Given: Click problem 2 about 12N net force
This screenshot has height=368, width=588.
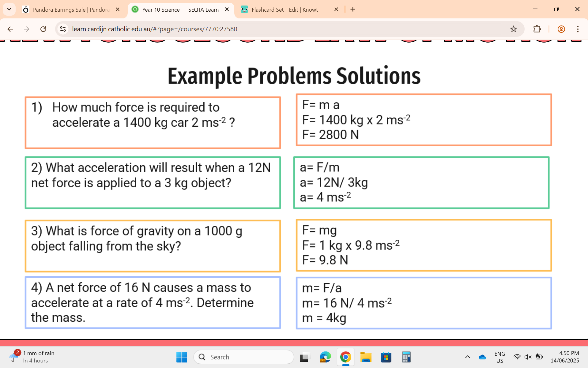Looking at the screenshot, I should coord(153,183).
